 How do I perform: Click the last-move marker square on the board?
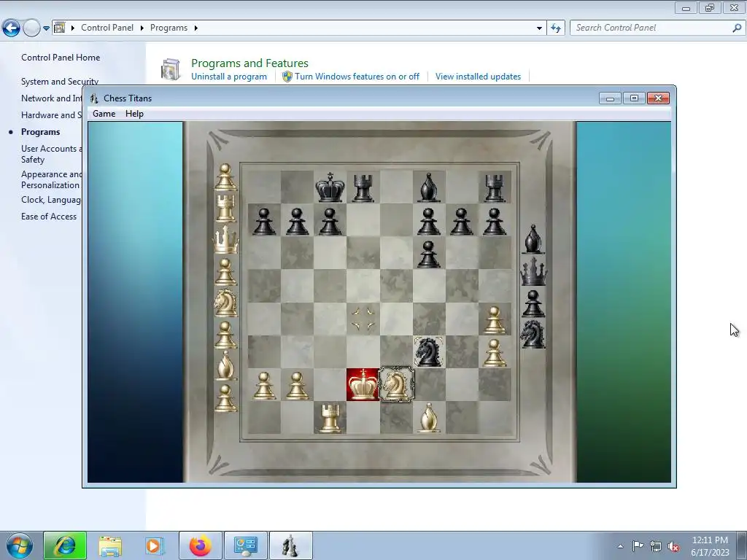[x=363, y=319]
